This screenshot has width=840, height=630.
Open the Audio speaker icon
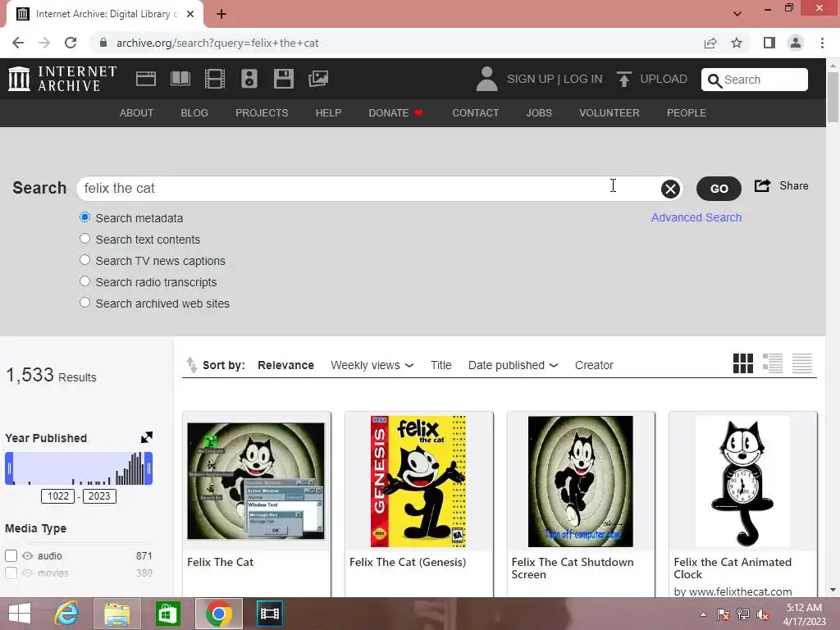pos(249,79)
